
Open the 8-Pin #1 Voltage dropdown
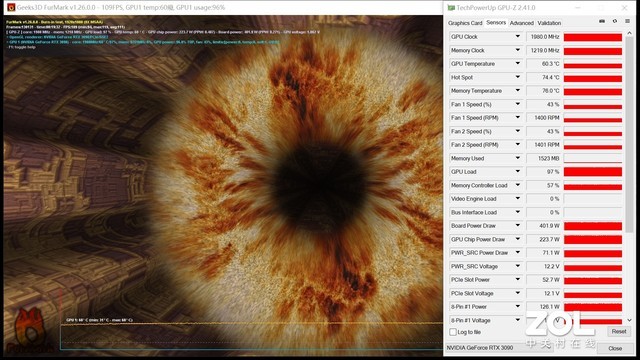[518, 320]
